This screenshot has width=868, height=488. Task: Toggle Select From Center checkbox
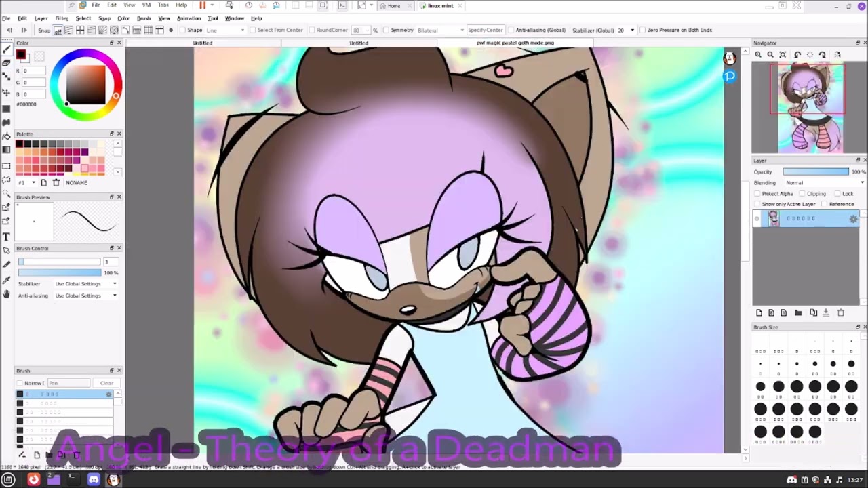[x=253, y=30]
